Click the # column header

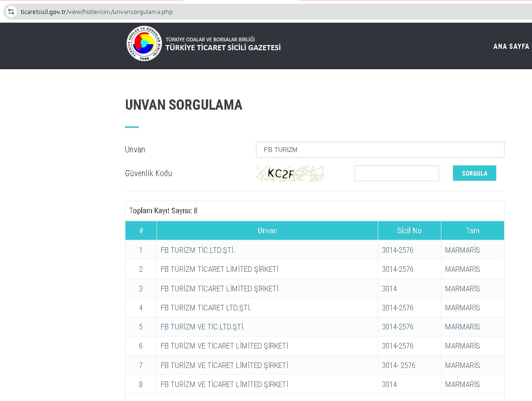click(x=141, y=230)
